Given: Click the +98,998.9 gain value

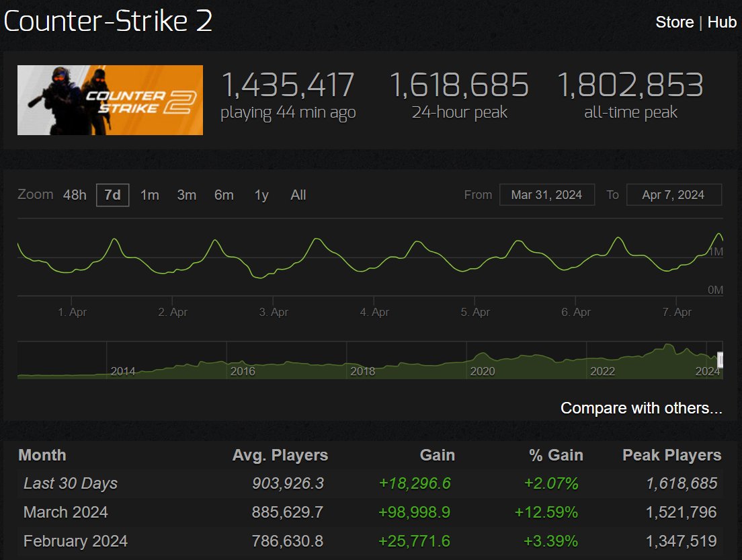Looking at the screenshot, I should click(415, 512).
